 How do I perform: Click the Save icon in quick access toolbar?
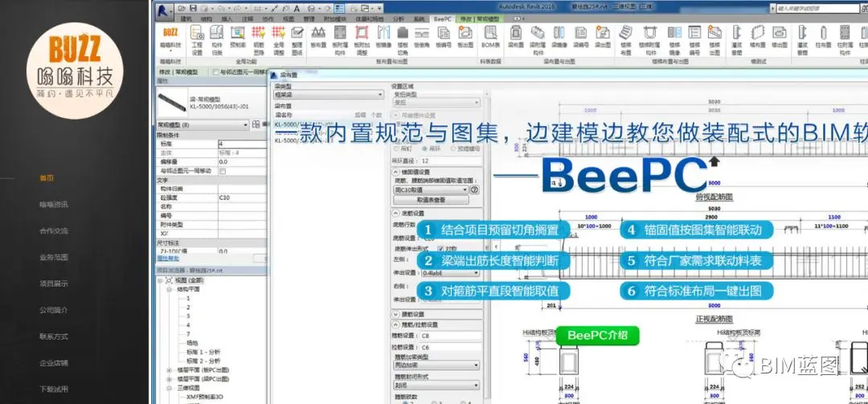click(193, 8)
